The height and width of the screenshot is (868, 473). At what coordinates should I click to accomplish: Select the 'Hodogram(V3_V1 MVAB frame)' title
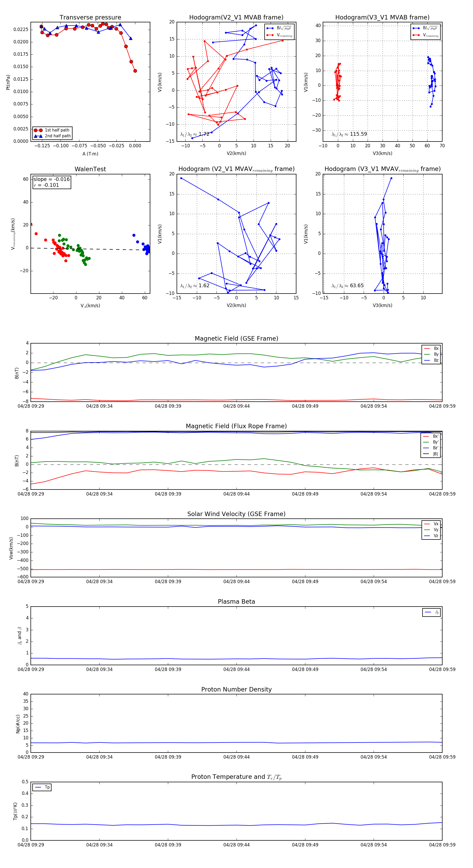(x=382, y=17)
